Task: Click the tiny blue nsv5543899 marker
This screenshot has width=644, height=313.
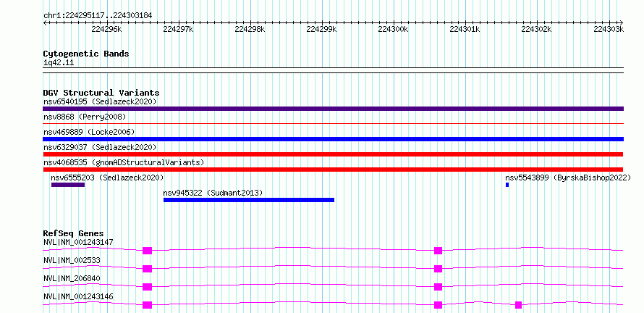Action: (x=507, y=185)
